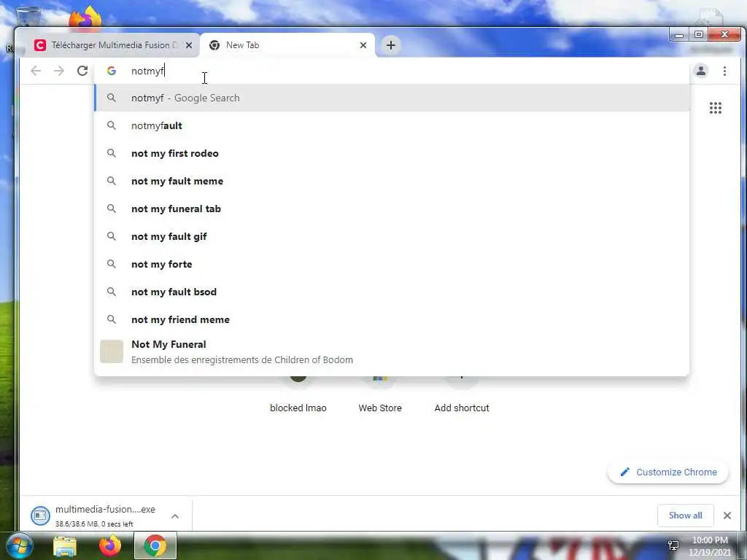Click the multimedia-fusion download file icon
The image size is (747, 560).
tap(41, 516)
